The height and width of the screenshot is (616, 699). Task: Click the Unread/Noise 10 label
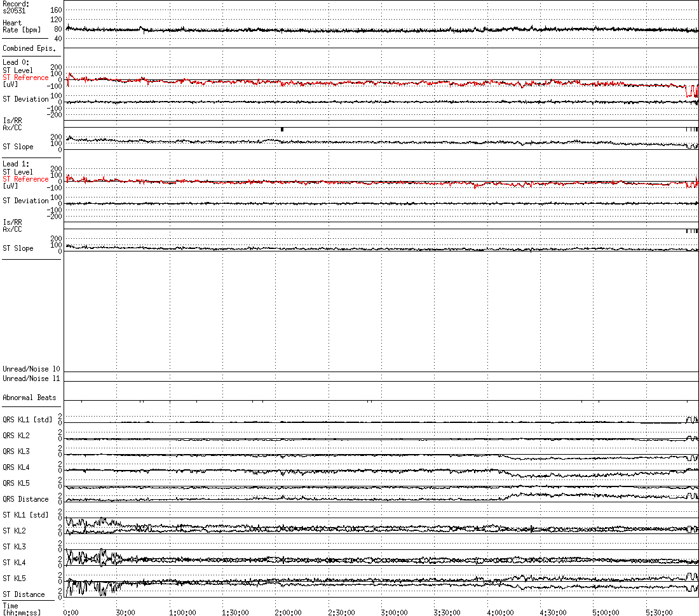[x=31, y=369]
